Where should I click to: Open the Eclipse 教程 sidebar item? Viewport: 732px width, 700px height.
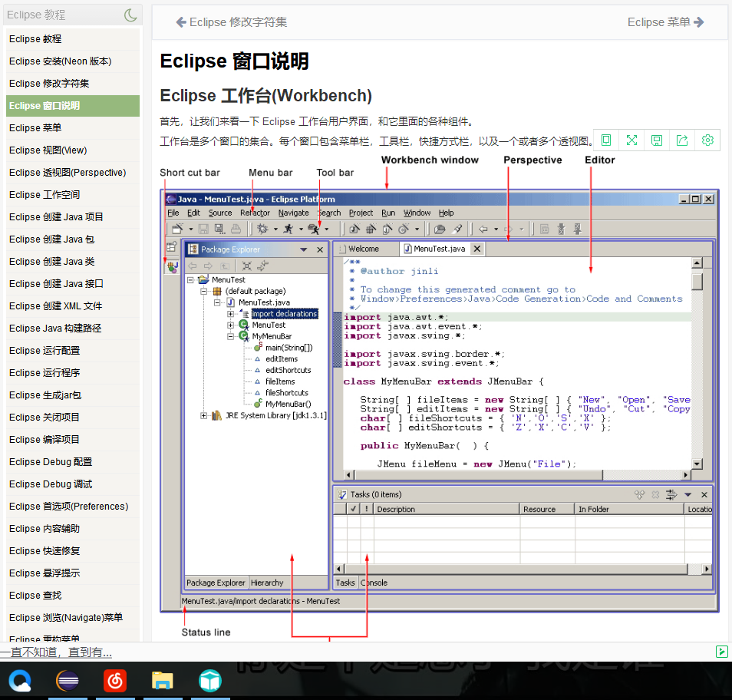coord(73,38)
